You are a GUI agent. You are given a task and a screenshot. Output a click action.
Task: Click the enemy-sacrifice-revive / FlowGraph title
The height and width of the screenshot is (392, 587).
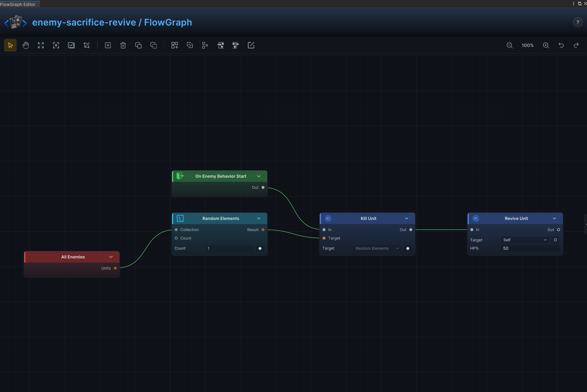pos(112,23)
